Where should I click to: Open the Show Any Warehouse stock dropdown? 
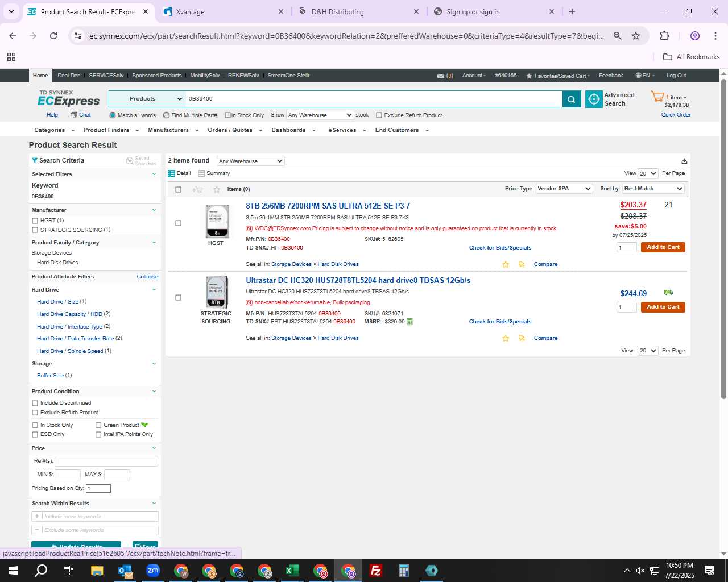click(x=320, y=115)
